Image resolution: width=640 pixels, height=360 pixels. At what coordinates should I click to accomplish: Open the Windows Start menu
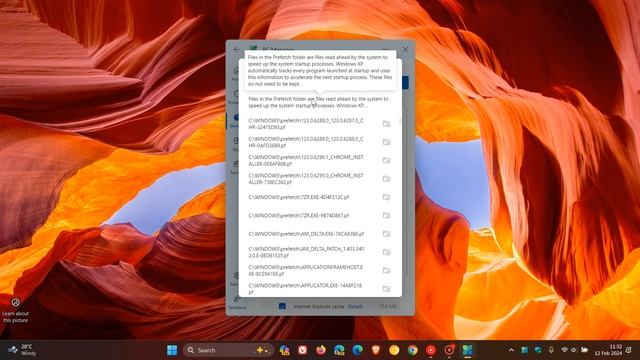click(172, 350)
